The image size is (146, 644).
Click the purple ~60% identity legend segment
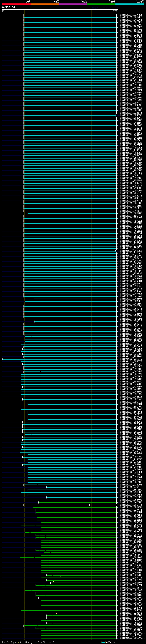coord(73,4)
